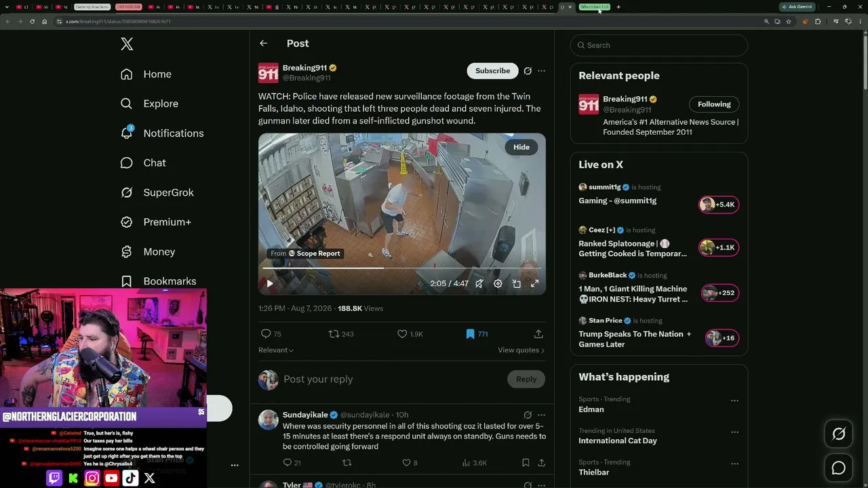The height and width of the screenshot is (488, 868).
Task: Open Notifications in the sidebar
Action: point(162,133)
